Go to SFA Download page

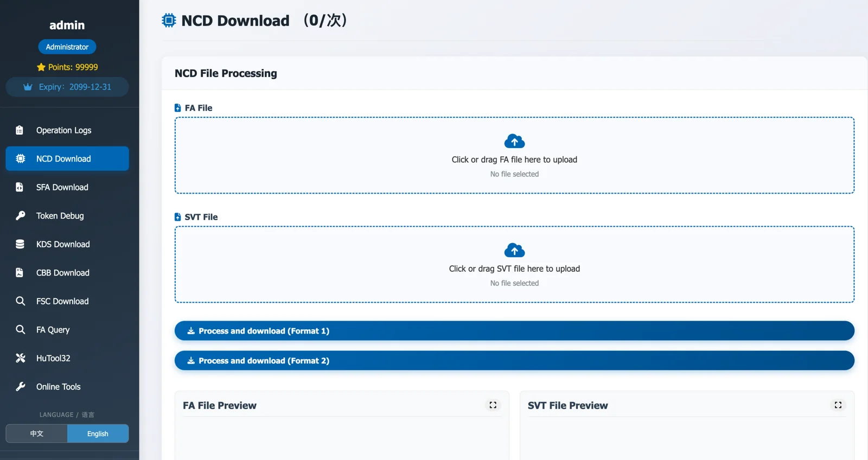pos(67,187)
